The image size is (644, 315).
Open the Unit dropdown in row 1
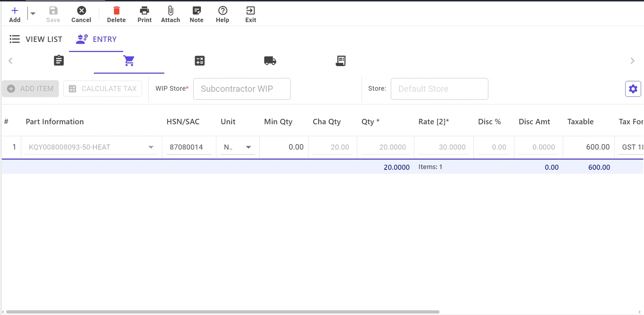coord(248,147)
